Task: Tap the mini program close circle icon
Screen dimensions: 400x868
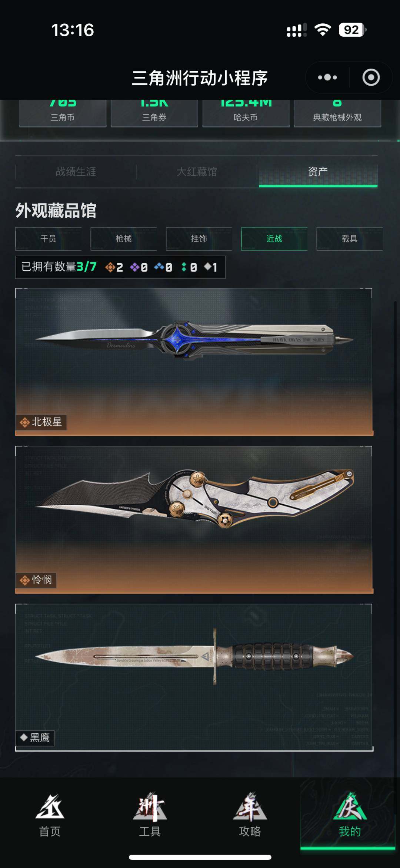Action: point(371,77)
